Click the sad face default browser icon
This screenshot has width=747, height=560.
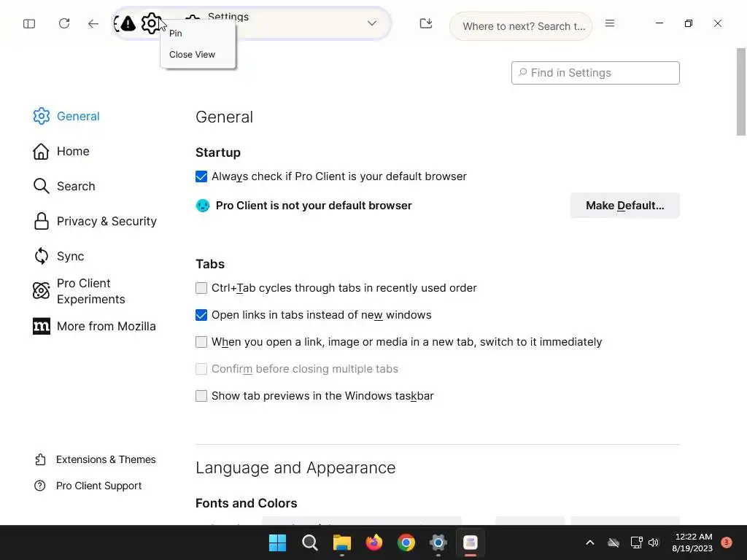click(203, 206)
